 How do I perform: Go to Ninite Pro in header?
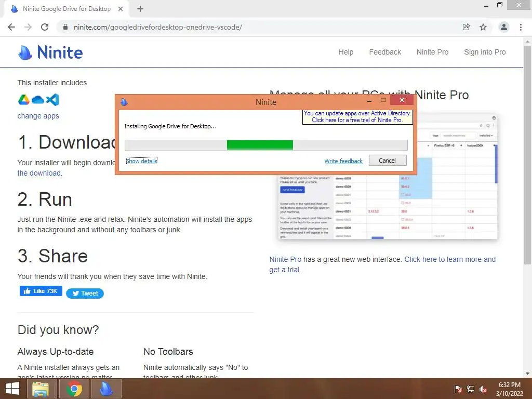point(433,52)
